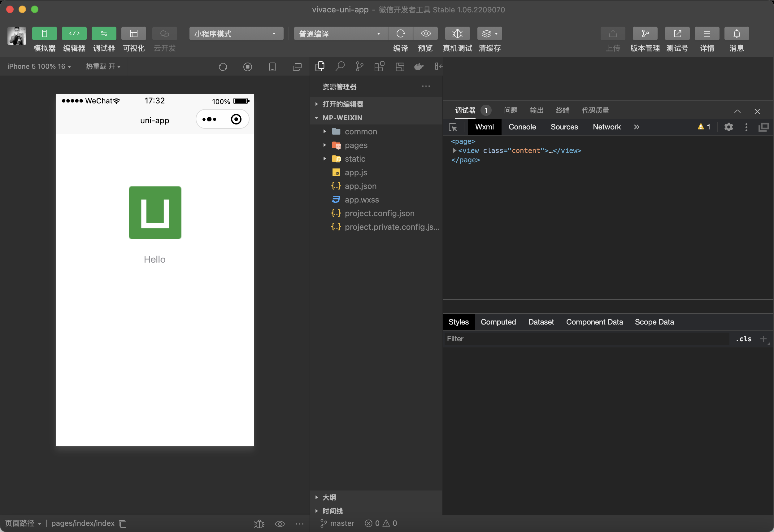The width and height of the screenshot is (774, 532).
Task: Detach the simulator into separate window
Action: pos(297,67)
